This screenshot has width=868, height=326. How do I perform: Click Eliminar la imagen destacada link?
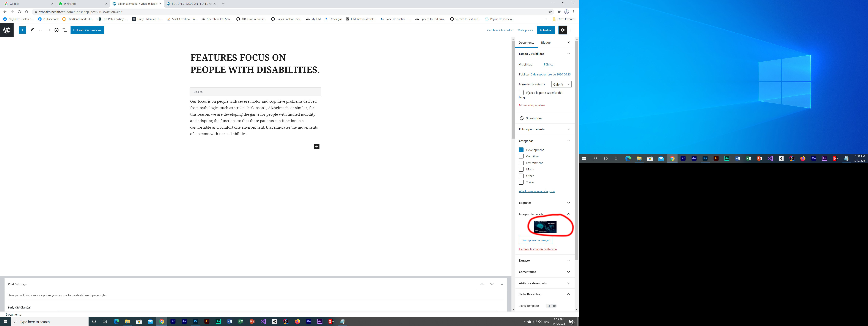tap(538, 249)
